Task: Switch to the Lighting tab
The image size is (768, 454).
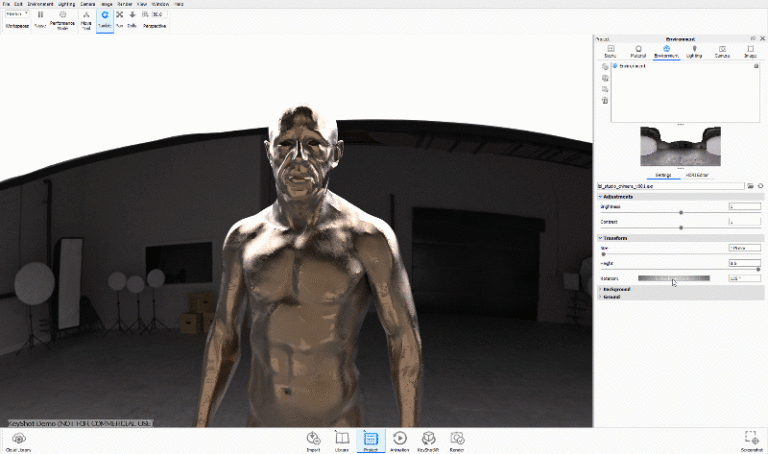Action: coord(694,51)
